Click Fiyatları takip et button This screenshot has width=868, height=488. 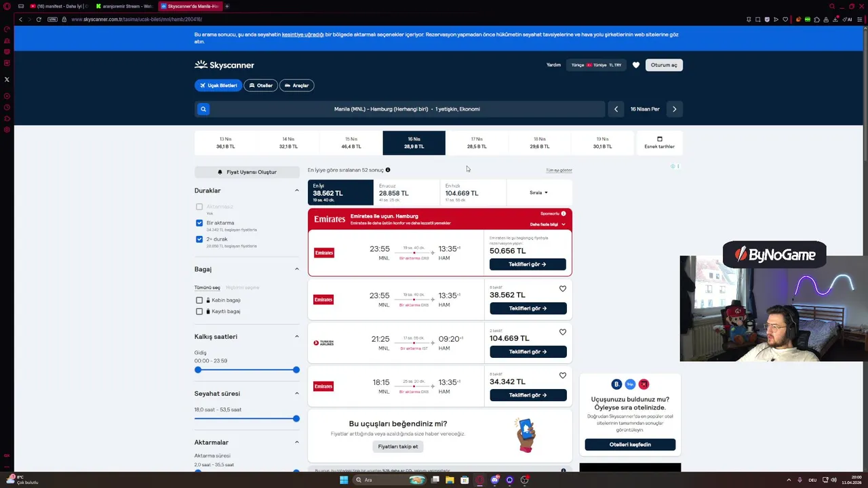(x=398, y=447)
